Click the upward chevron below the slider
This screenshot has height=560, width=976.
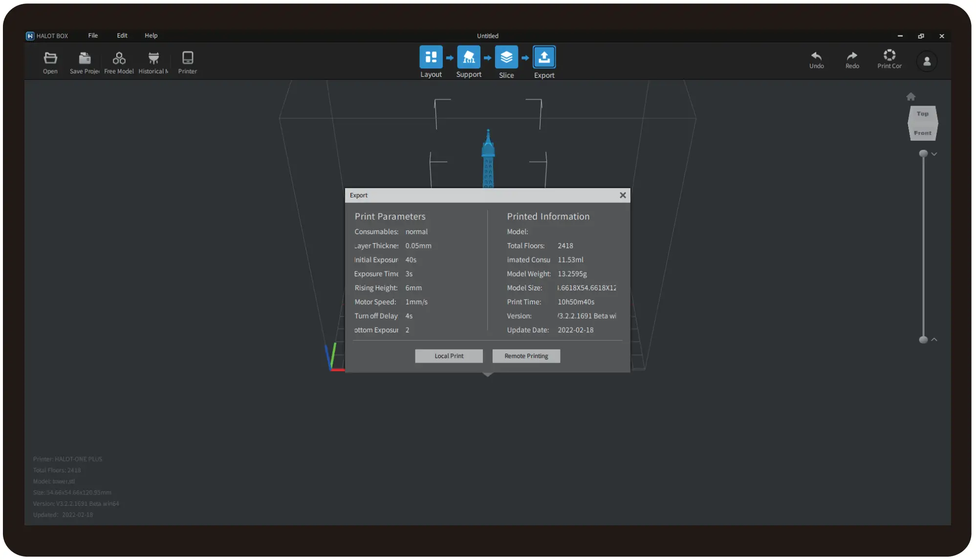pyautogui.click(x=934, y=339)
